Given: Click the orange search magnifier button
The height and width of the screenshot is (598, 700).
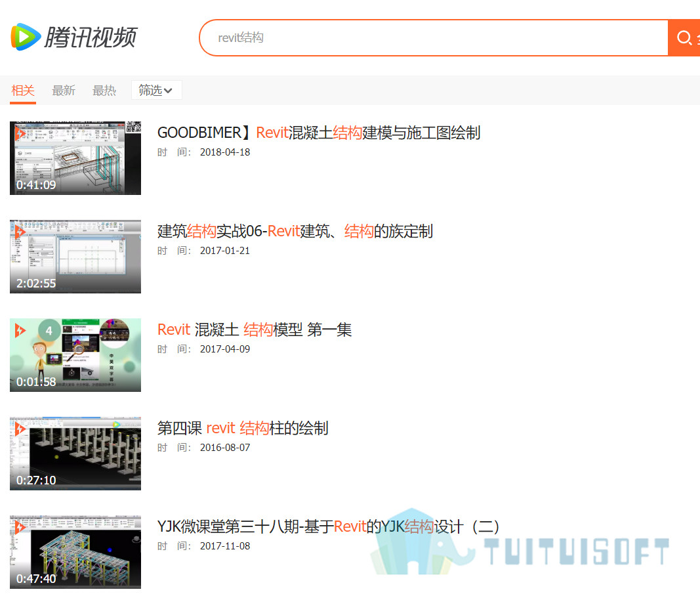Looking at the screenshot, I should tap(684, 37).
